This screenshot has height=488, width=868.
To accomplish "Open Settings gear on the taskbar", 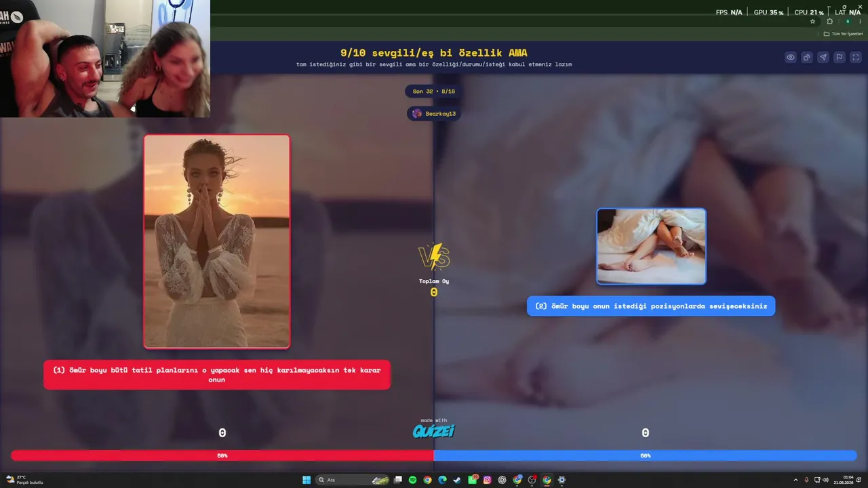I will (x=561, y=480).
